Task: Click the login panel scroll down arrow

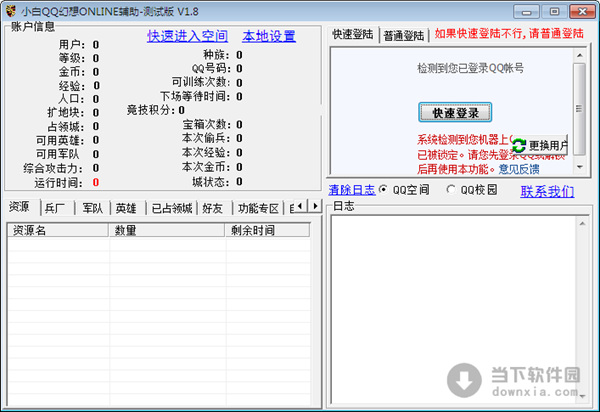Action: [x=580, y=167]
